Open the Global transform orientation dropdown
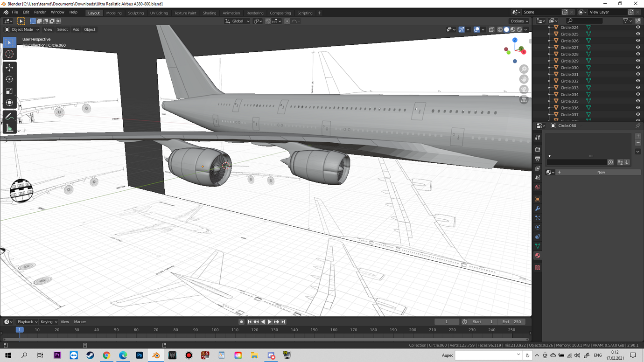The height and width of the screenshot is (362, 644). (x=238, y=21)
